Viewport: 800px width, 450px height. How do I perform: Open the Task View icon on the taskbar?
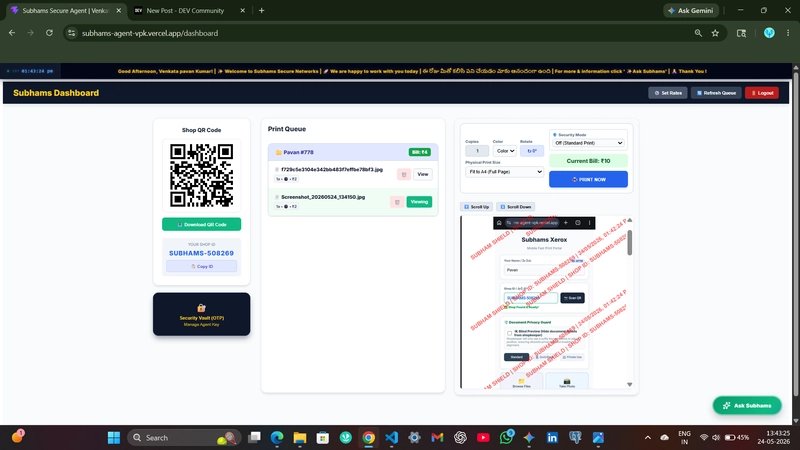[x=254, y=438]
